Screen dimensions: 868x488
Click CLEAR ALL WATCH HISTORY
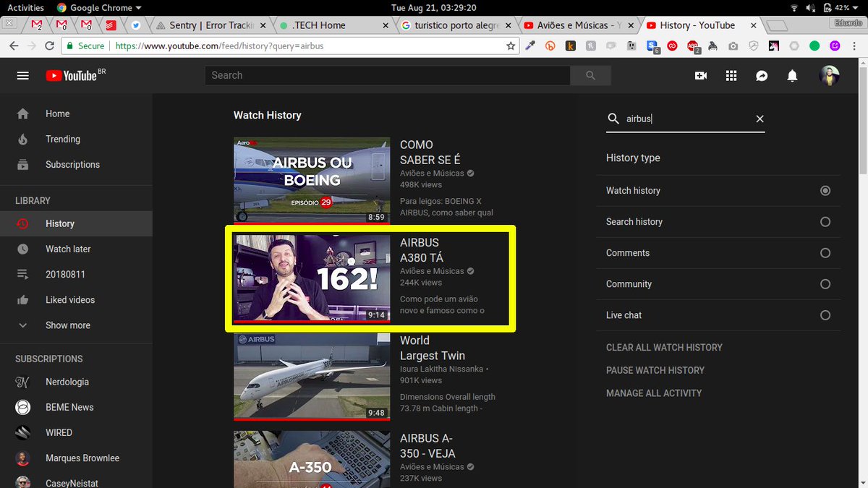(664, 348)
